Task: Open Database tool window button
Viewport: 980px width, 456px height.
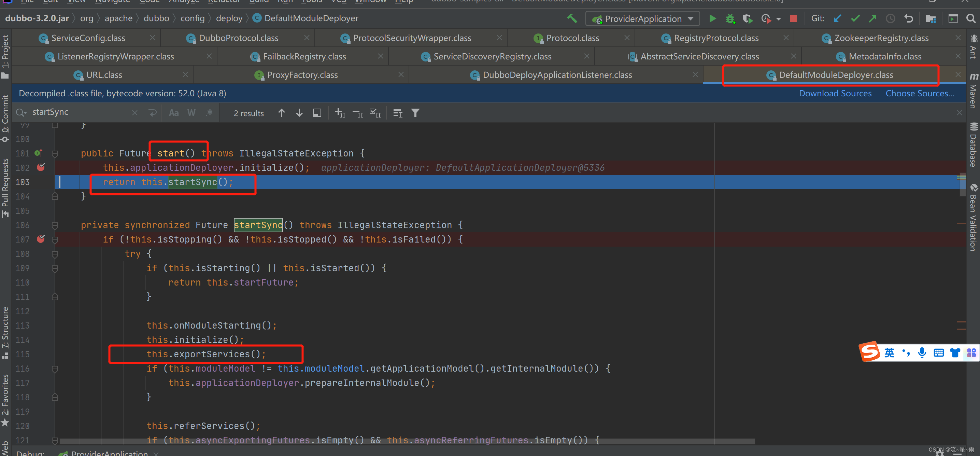Action: (x=974, y=145)
